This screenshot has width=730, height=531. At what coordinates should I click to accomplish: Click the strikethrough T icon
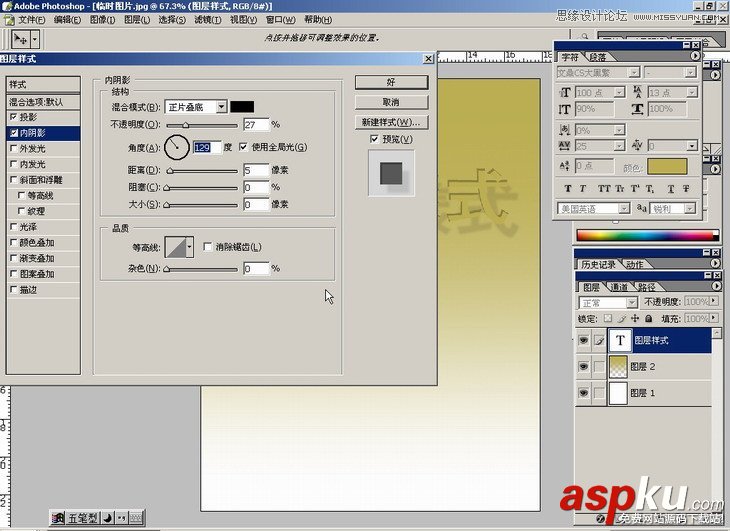tap(686, 188)
